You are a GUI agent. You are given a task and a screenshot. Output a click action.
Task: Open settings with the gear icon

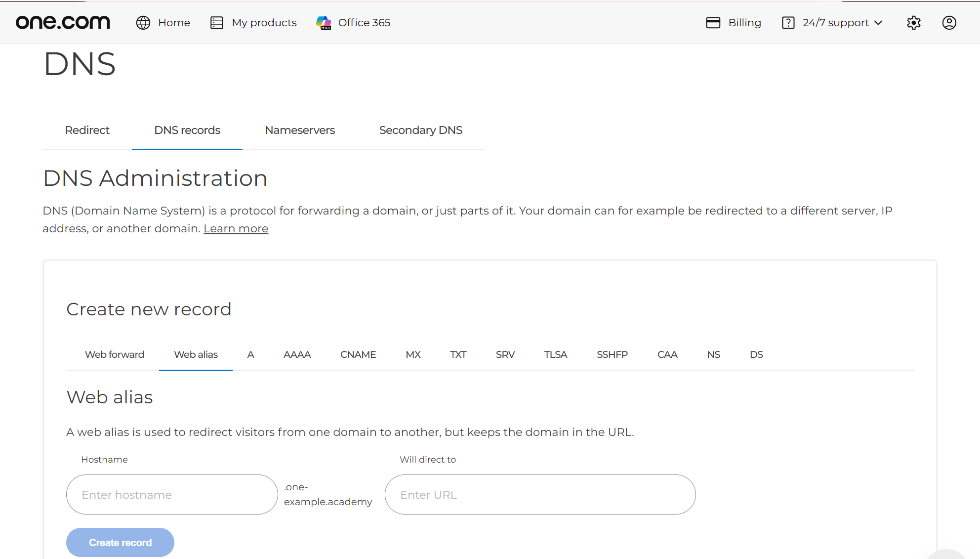click(x=914, y=23)
